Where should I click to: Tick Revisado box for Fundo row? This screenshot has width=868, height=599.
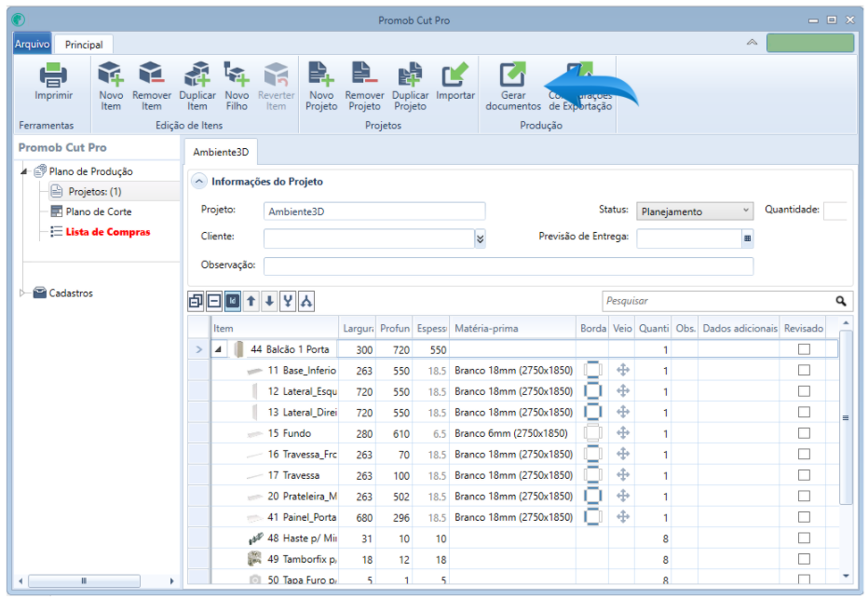point(804,433)
